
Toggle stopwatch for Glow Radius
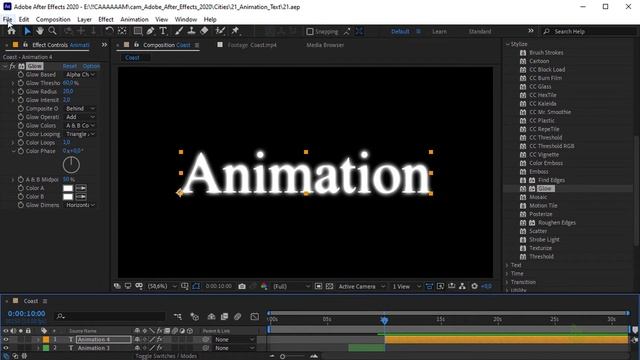pos(20,92)
